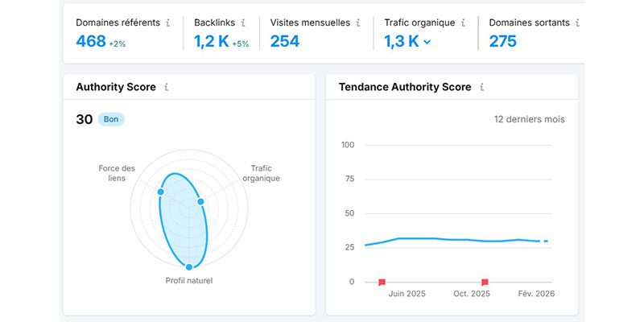Viewport: 644px width, 322px height.
Task: Click the red flag near Oct. 2025
Action: tap(485, 282)
